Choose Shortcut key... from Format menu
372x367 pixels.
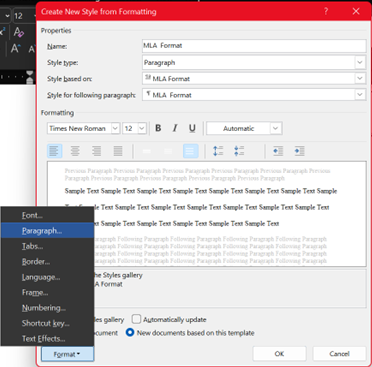pos(47,323)
